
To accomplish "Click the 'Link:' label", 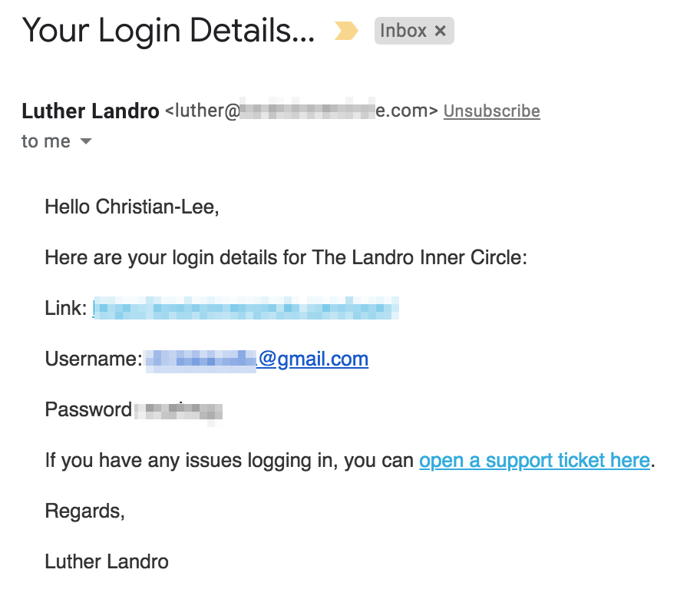I will (x=66, y=308).
